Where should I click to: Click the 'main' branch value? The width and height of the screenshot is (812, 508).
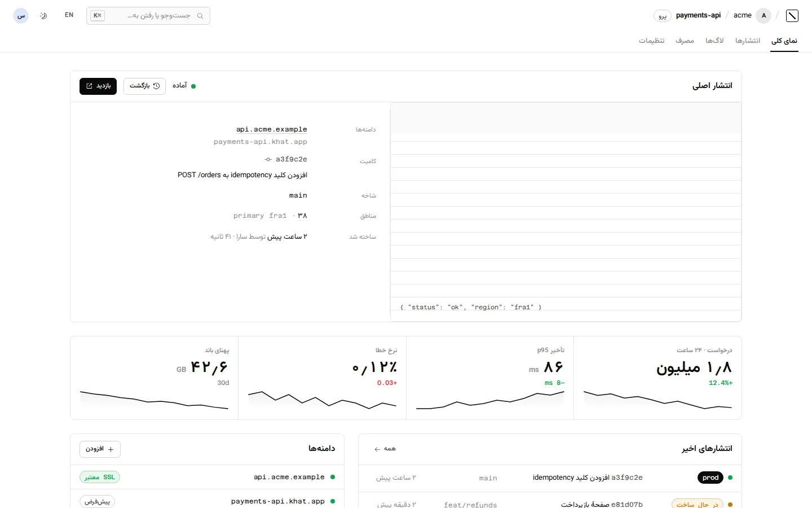[298, 195]
